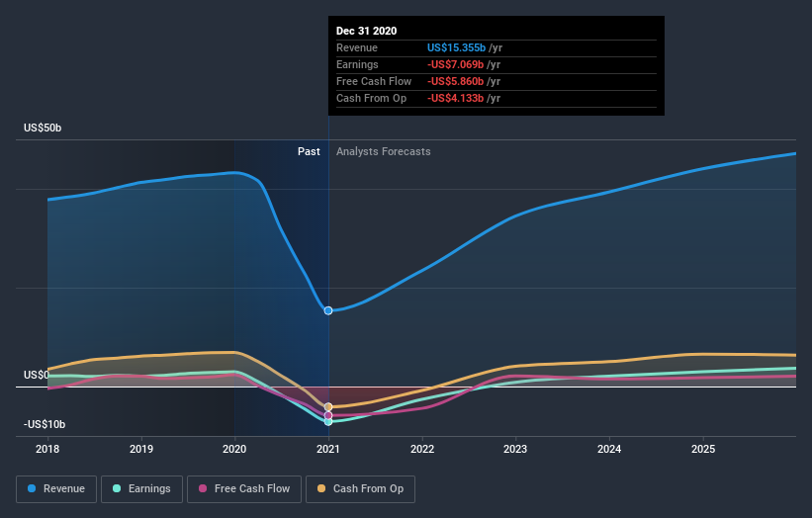Toggle the Cash From Op legend button
The height and width of the screenshot is (518, 812).
[360, 489]
